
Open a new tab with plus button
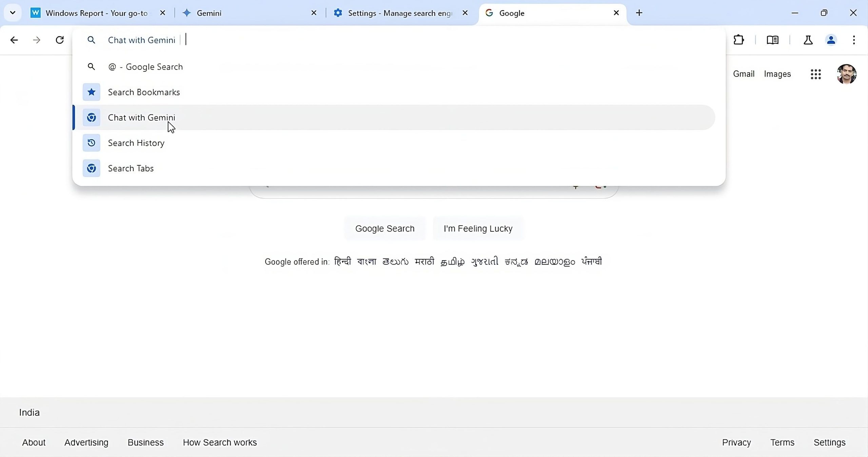639,13
